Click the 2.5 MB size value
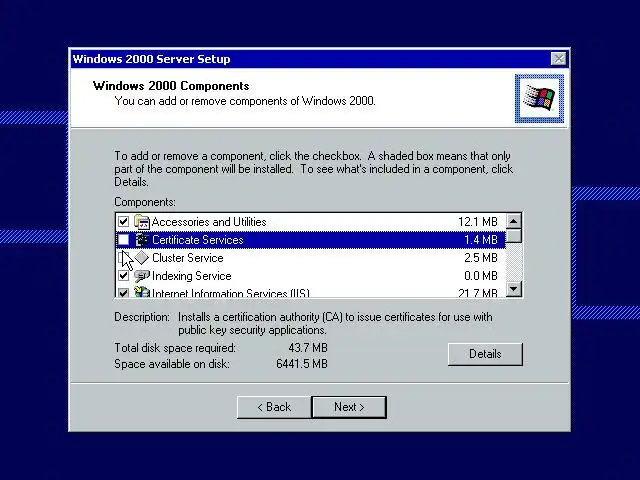The height and width of the screenshot is (480, 640). click(481, 258)
